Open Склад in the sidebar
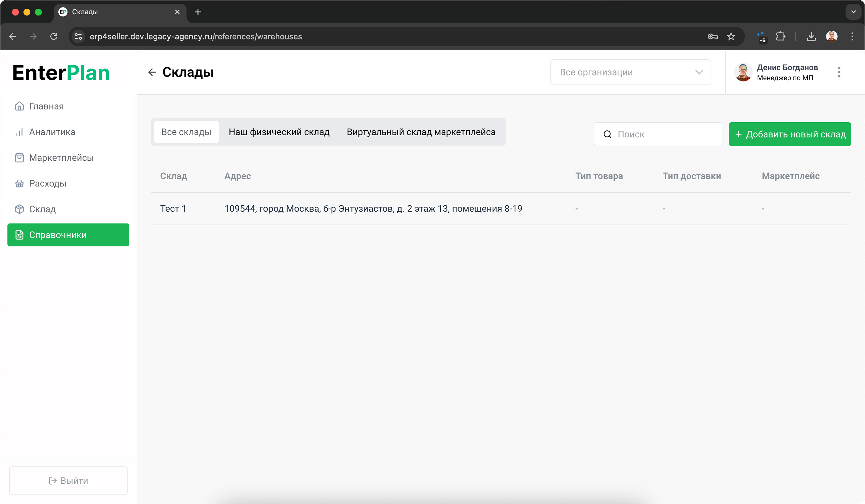Screen dimensions: 865x504 pos(42,209)
